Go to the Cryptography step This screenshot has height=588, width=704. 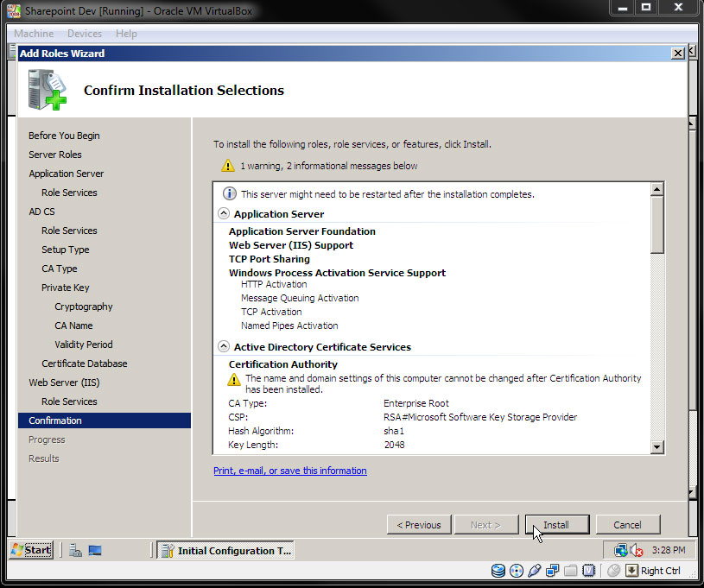(84, 307)
